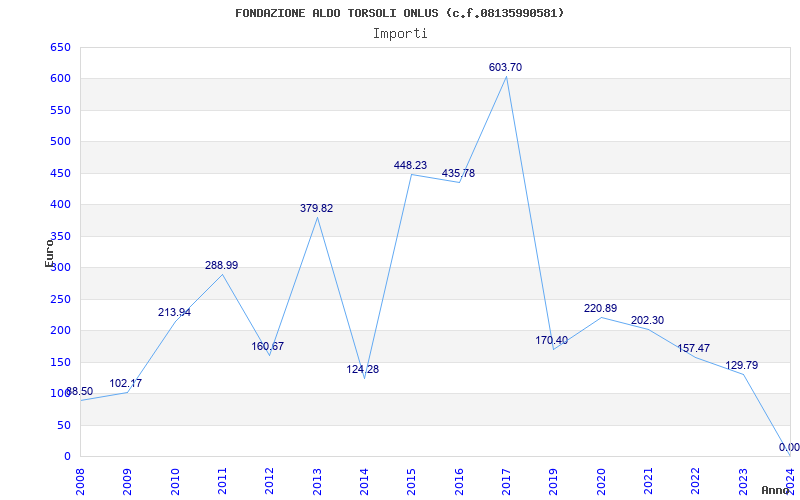Screen dimensions: 800x500
Task: Click the 2016 x-axis year label
Action: (459, 482)
